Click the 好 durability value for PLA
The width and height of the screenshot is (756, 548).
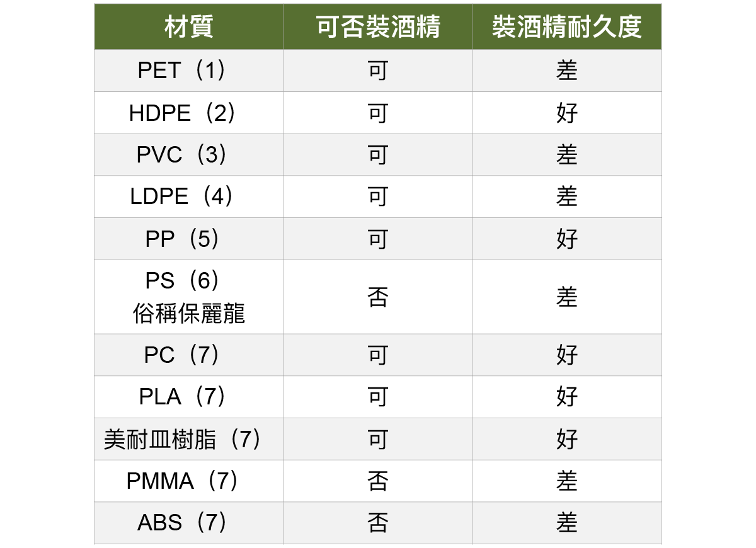click(x=567, y=397)
